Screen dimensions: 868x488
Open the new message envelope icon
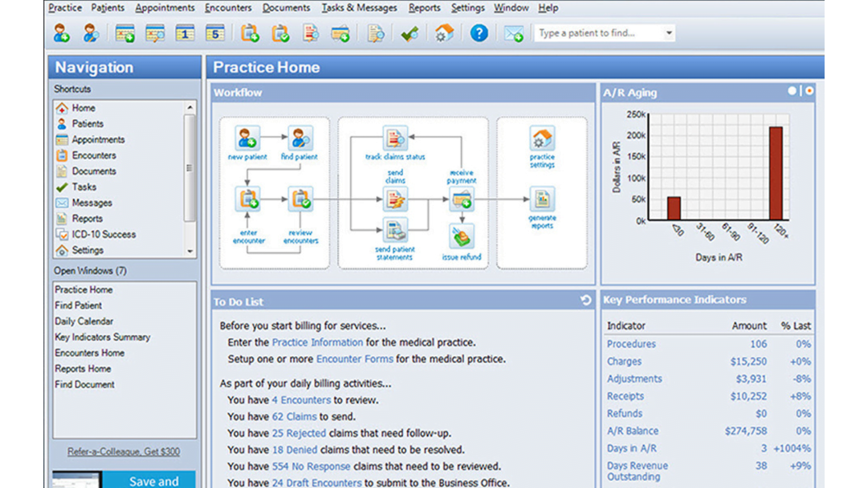tap(514, 33)
